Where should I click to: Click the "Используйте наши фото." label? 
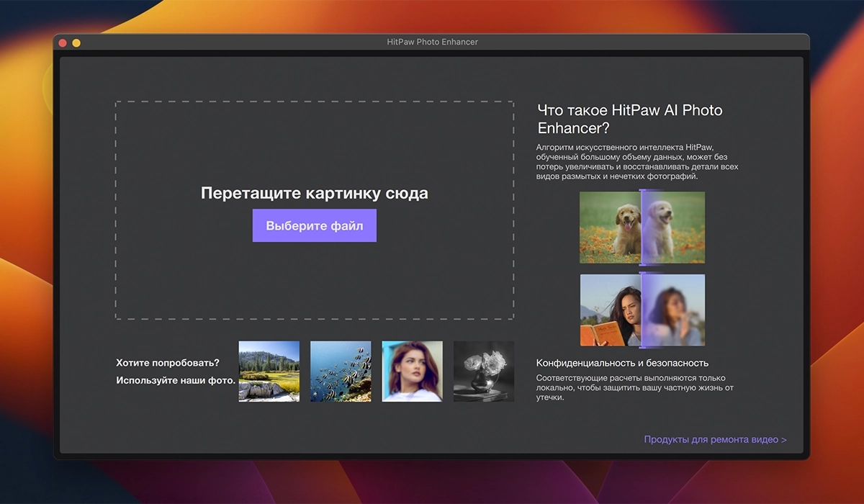click(x=176, y=380)
